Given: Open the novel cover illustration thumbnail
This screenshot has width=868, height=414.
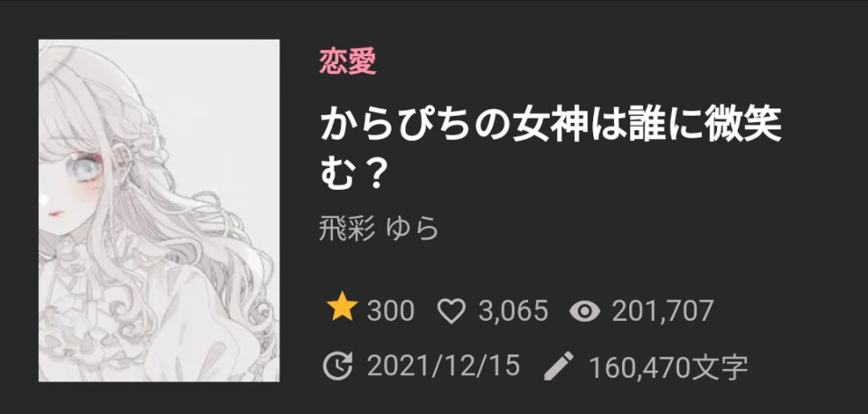Looking at the screenshot, I should click(159, 211).
